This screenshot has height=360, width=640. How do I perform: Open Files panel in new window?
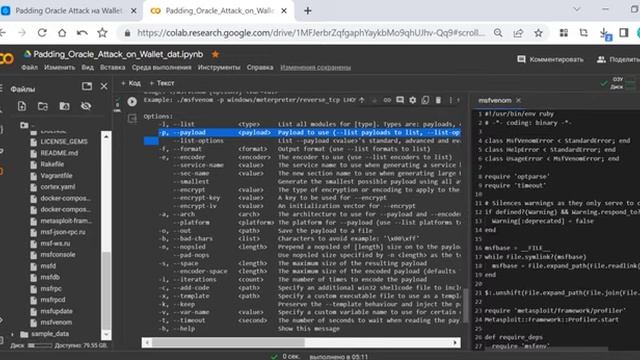click(87, 86)
